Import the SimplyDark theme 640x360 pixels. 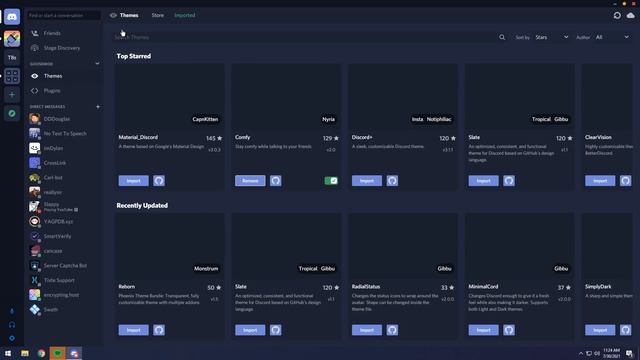(x=600, y=330)
